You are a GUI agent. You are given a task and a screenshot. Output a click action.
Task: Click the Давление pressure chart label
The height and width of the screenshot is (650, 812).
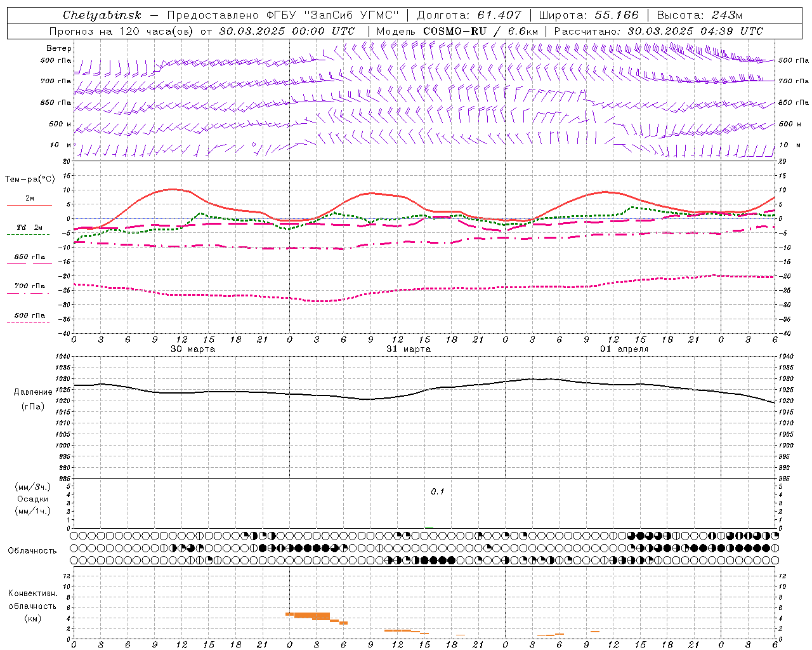click(x=33, y=392)
